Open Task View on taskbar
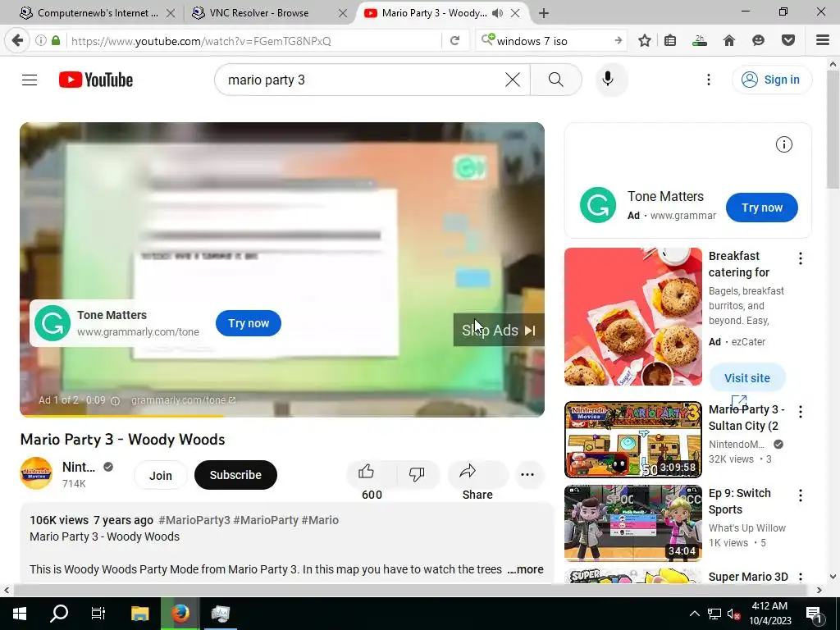The height and width of the screenshot is (630, 840). point(98,614)
